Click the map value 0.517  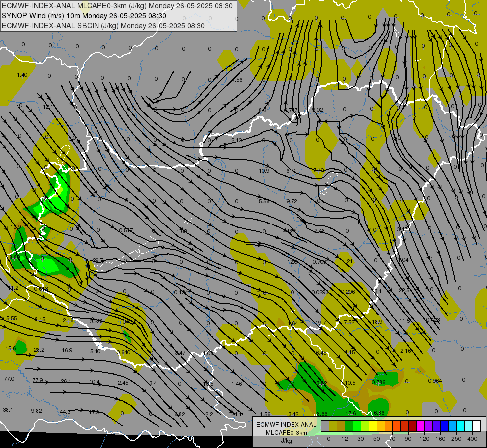[126, 230]
